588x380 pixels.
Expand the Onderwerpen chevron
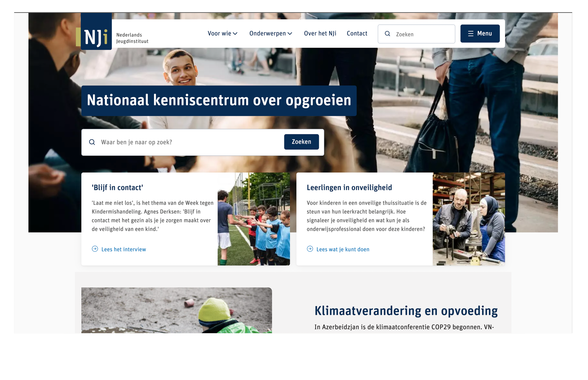[x=290, y=34]
